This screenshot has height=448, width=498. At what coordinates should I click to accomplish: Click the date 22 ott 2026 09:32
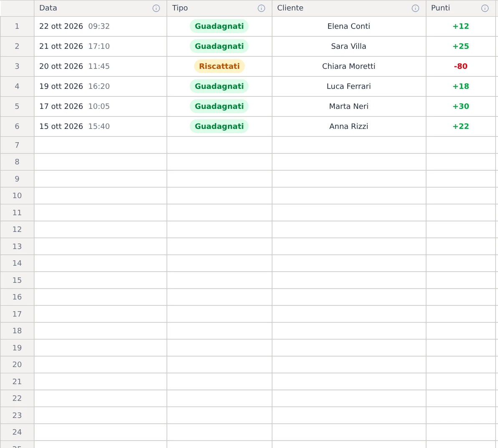(74, 26)
